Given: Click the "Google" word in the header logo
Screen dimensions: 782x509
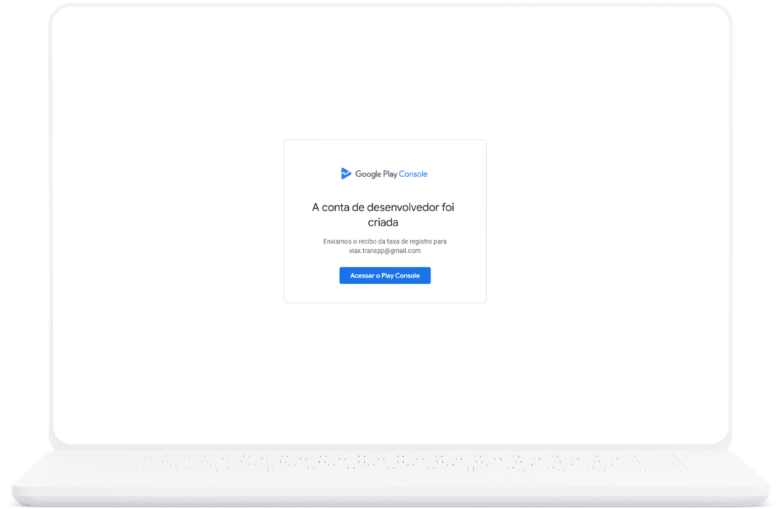Looking at the screenshot, I should click(x=368, y=174).
